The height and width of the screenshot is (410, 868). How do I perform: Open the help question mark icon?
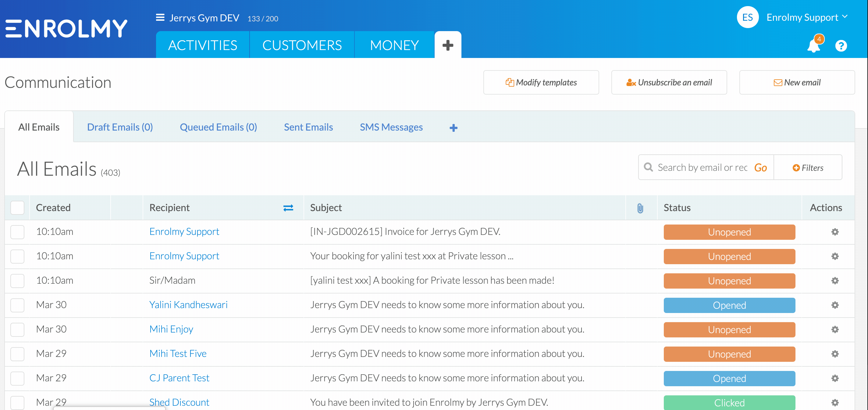[x=841, y=45]
